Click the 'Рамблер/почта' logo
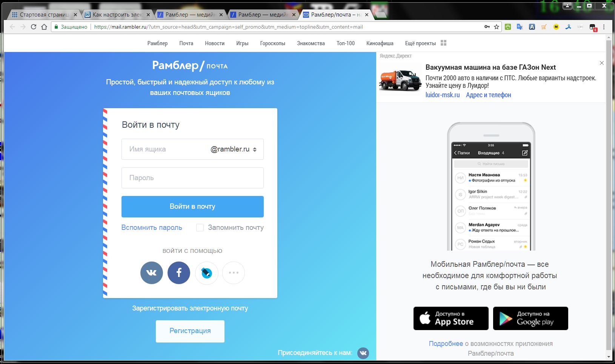 (x=190, y=66)
